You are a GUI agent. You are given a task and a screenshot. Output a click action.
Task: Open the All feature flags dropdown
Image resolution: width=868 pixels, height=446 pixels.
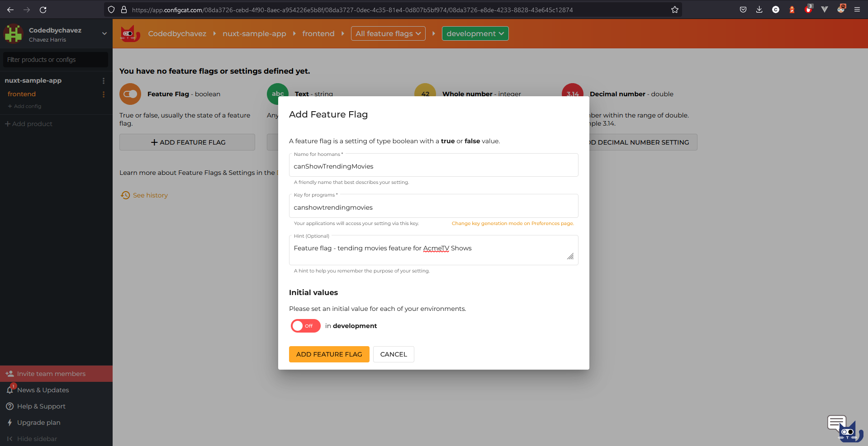[388, 33]
